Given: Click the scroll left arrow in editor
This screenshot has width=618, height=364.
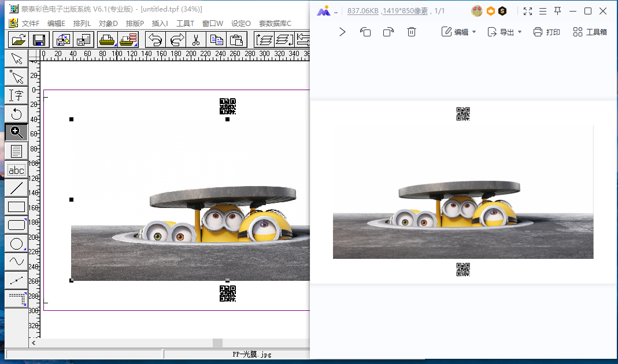Looking at the screenshot, I should [34, 343].
